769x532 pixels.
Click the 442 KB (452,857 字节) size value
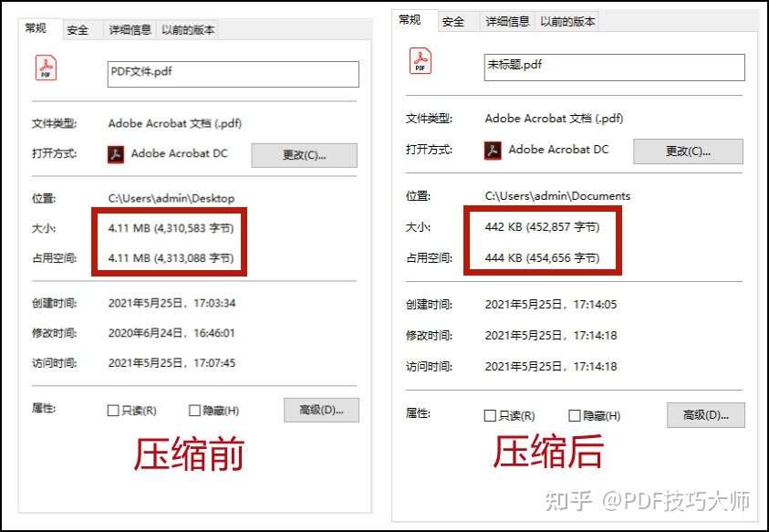[542, 226]
